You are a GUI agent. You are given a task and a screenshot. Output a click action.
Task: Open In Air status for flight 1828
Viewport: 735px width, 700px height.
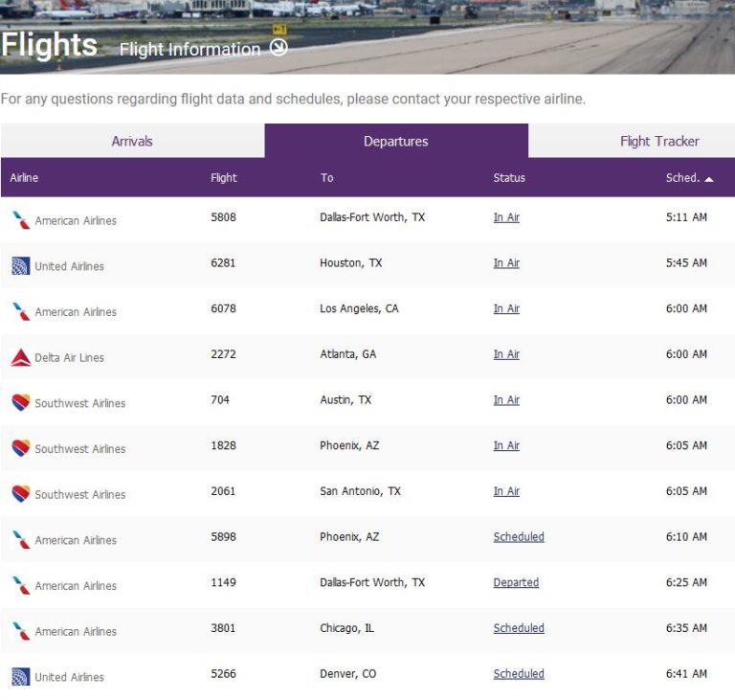[506, 445]
